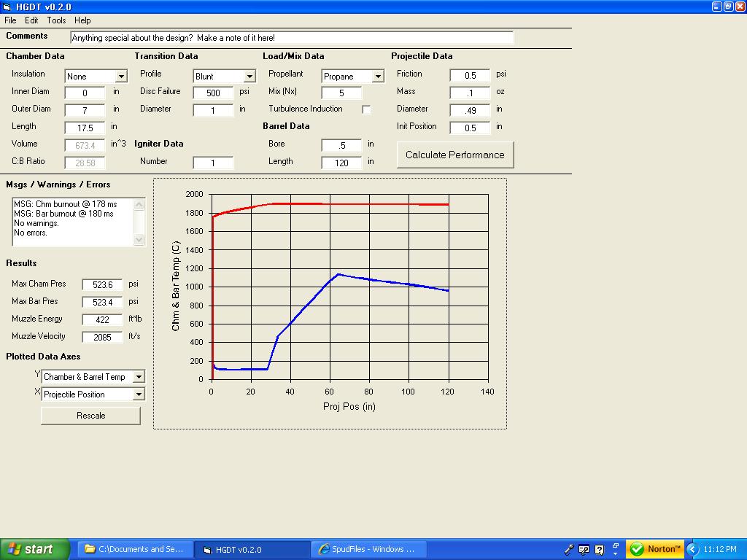Expand the X axis Projectile Position dropdown
The height and width of the screenshot is (560, 747).
point(139,394)
